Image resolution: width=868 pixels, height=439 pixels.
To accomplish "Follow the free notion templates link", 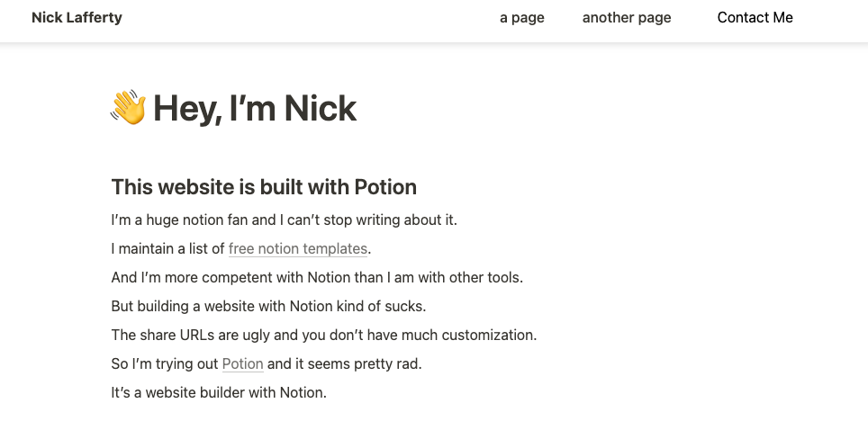I will (x=298, y=249).
